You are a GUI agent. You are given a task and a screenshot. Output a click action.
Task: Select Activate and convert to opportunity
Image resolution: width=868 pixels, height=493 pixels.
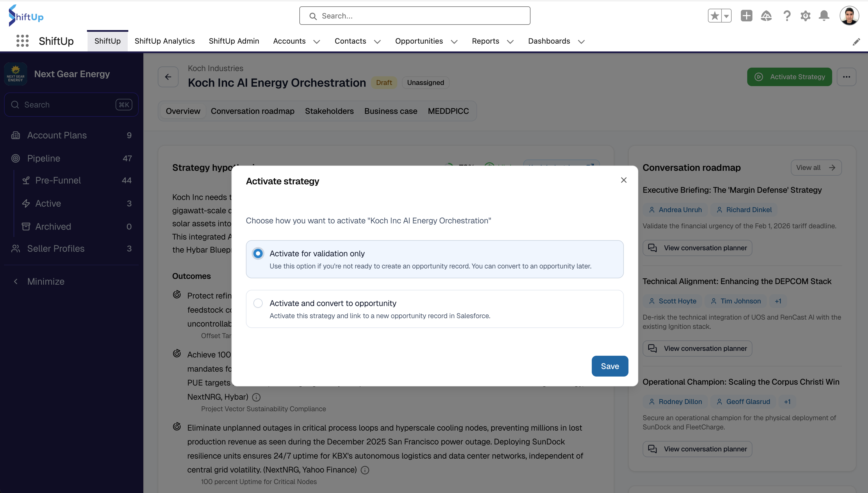click(258, 303)
